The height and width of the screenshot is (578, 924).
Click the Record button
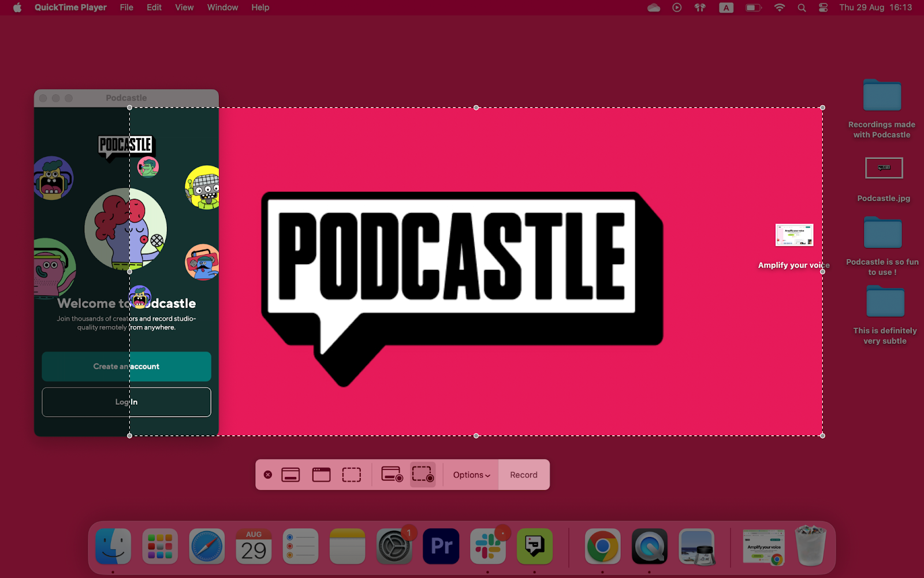[x=524, y=475]
